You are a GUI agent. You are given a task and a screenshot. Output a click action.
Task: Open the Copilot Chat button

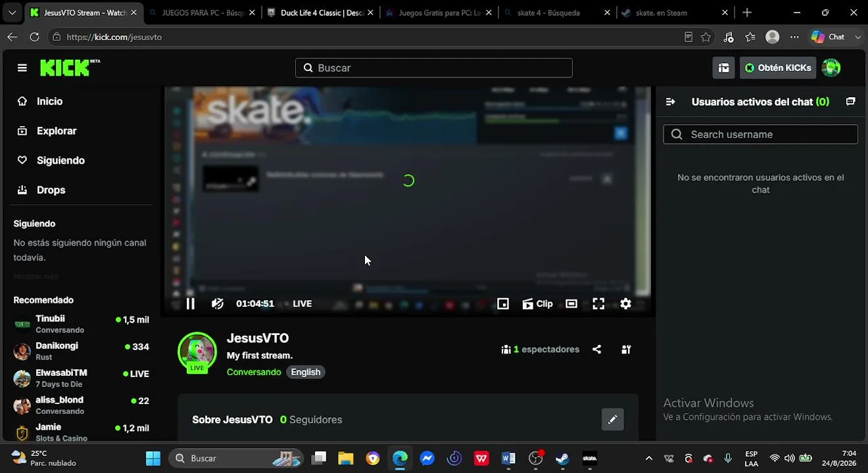[828, 37]
